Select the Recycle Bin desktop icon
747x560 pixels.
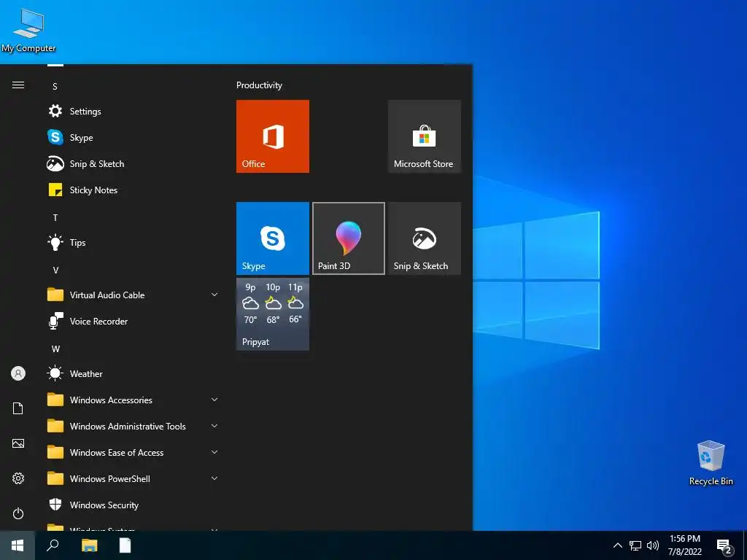[x=711, y=463]
